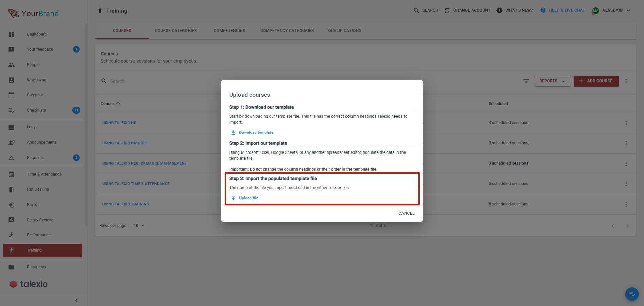Click '6 scheduled sessions' text
This screenshot has width=644, height=306.
(x=508, y=204)
